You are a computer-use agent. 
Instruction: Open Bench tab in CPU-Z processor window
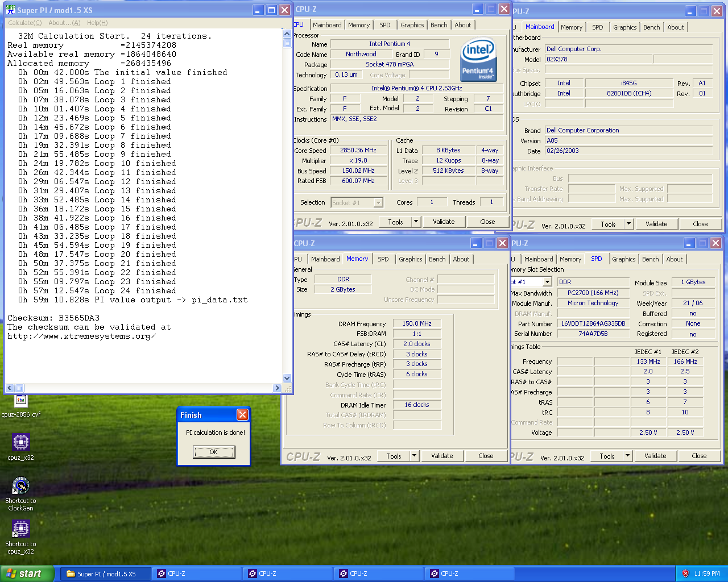(439, 25)
